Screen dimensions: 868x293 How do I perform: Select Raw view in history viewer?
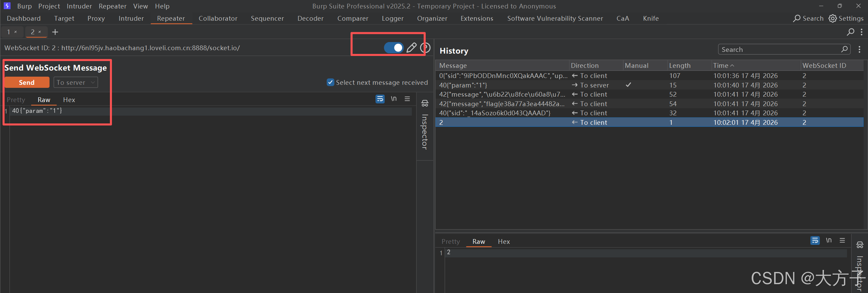(479, 241)
